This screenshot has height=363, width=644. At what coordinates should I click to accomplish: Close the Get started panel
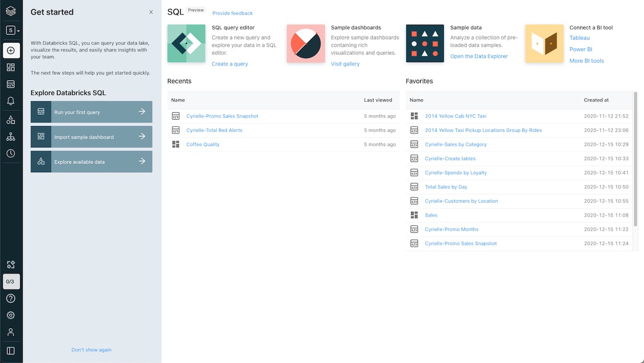(x=151, y=12)
